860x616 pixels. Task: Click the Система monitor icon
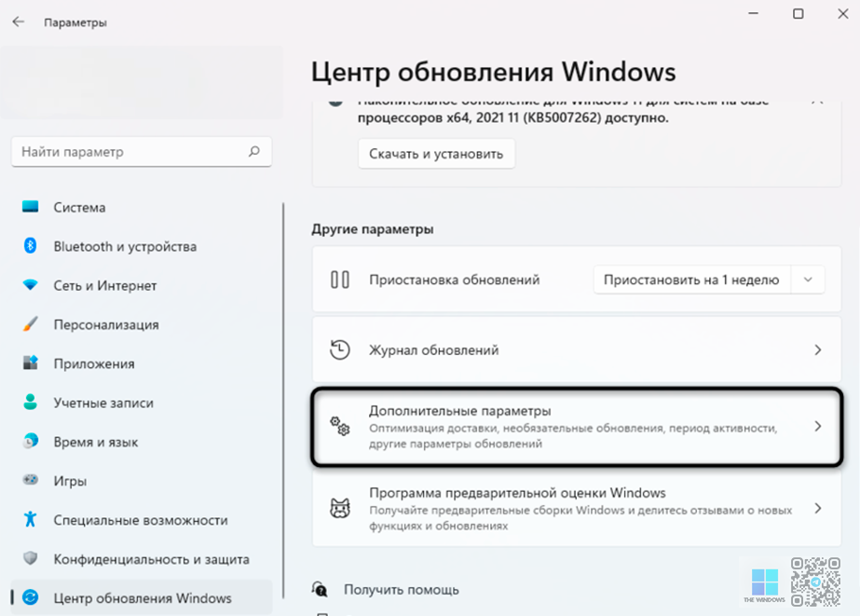(x=30, y=207)
